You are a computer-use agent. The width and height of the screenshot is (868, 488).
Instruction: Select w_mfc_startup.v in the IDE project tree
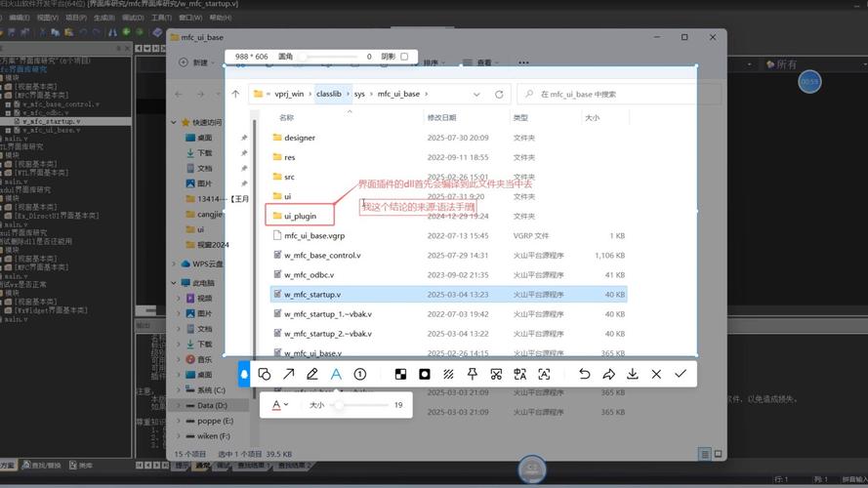click(51, 121)
